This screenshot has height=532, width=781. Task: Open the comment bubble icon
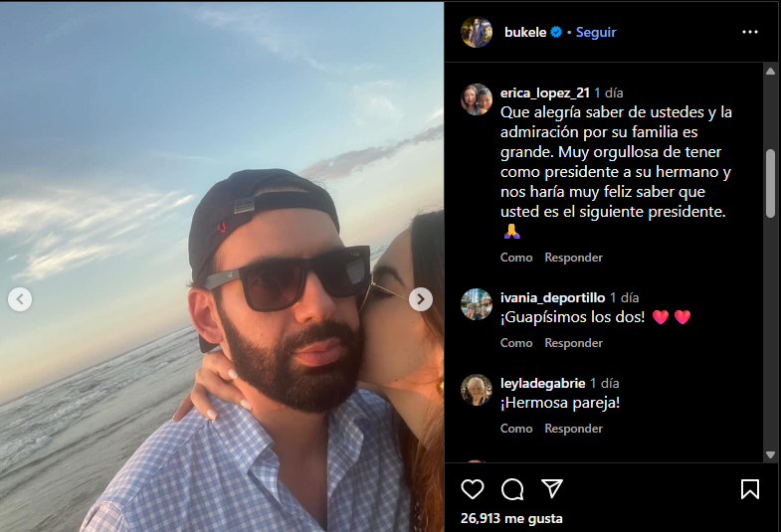tap(512, 489)
